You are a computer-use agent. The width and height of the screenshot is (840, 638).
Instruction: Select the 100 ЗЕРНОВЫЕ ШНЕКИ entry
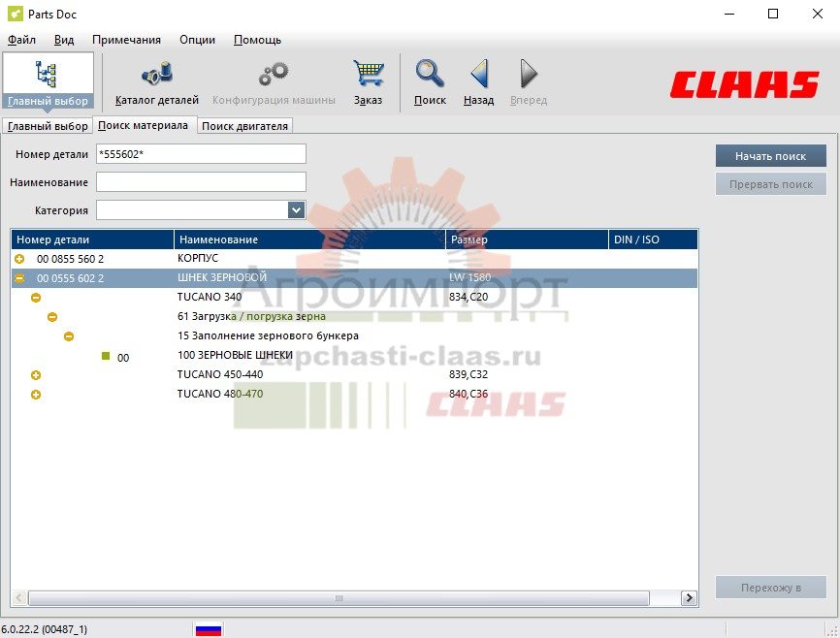coord(235,355)
